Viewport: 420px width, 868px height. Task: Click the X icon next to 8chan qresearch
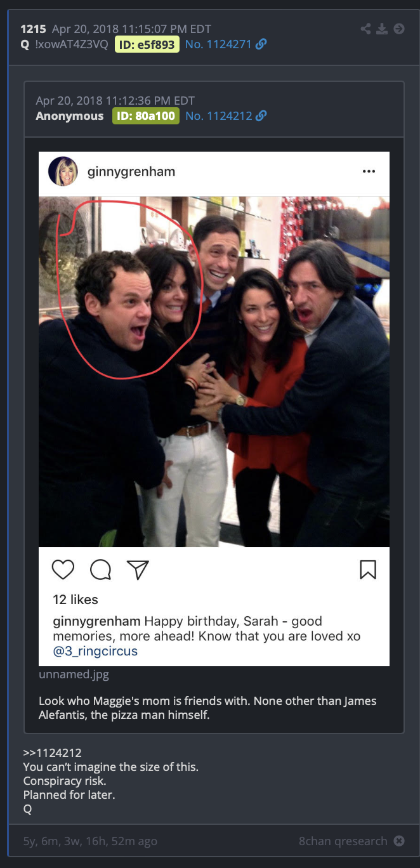[399, 841]
